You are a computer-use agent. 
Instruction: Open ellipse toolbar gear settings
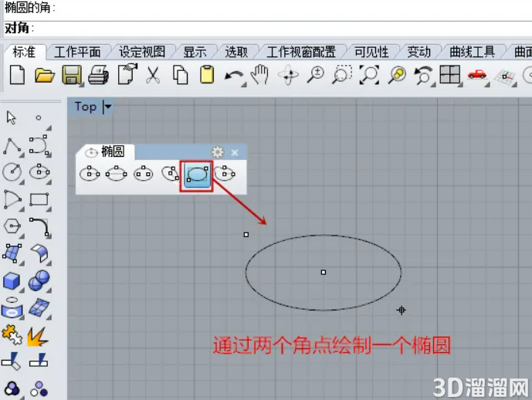218,152
